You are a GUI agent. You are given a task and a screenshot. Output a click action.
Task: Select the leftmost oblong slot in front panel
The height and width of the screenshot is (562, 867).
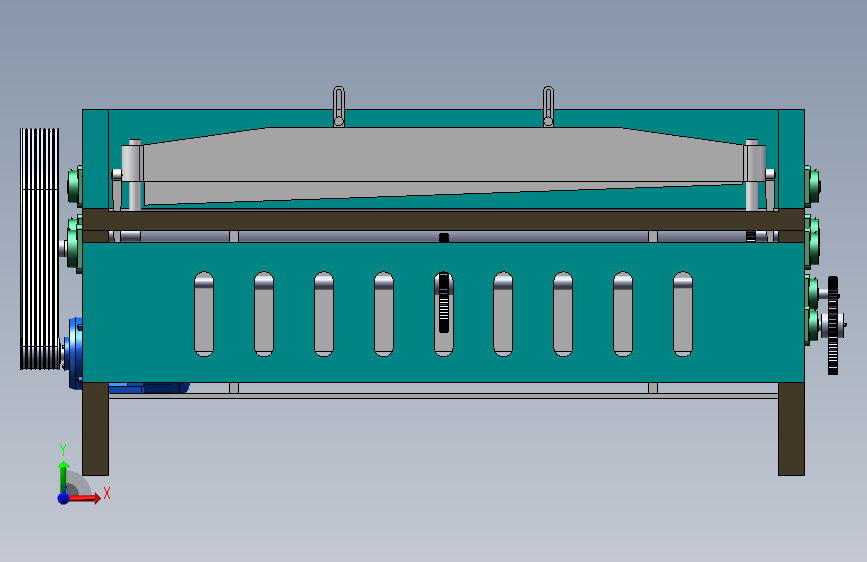[204, 314]
